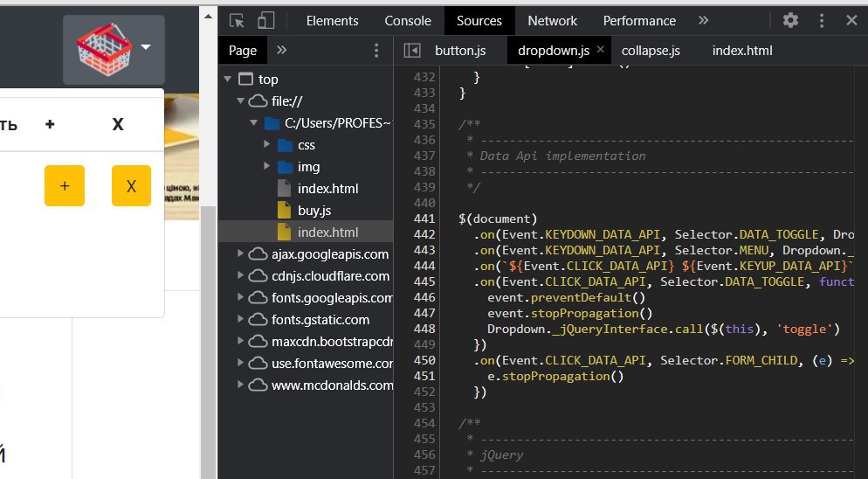The image size is (868, 479).
Task: Show more DevTools panels chevron
Action: pyautogui.click(x=703, y=20)
